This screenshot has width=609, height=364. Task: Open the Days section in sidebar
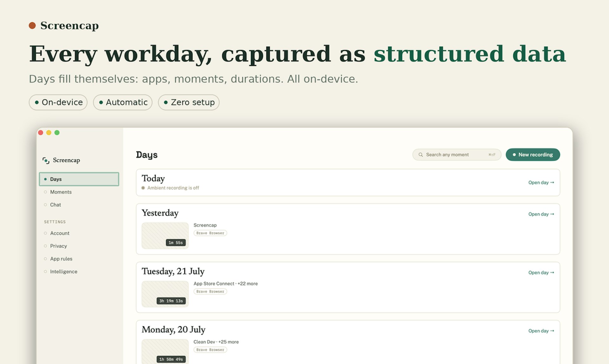click(79, 179)
